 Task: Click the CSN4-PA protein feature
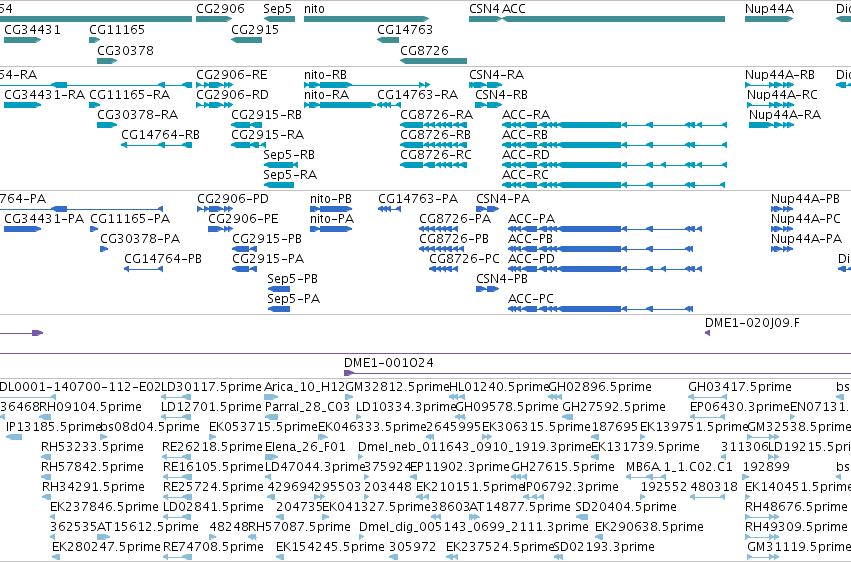click(487, 209)
